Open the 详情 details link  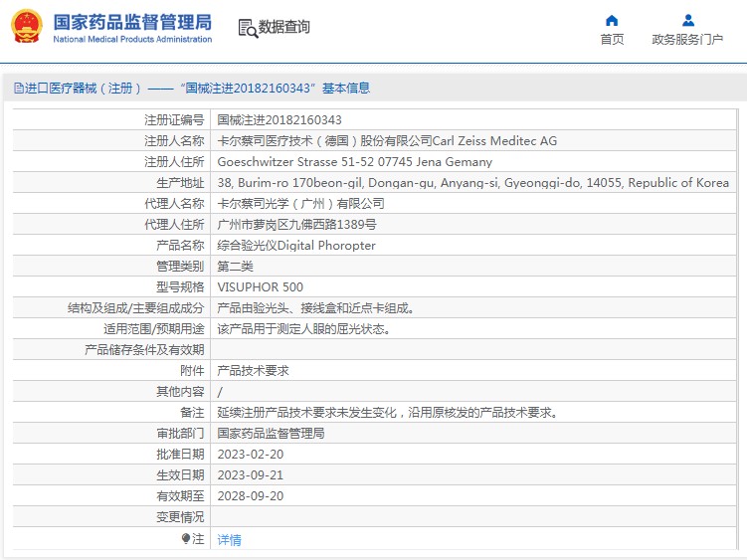(x=229, y=539)
